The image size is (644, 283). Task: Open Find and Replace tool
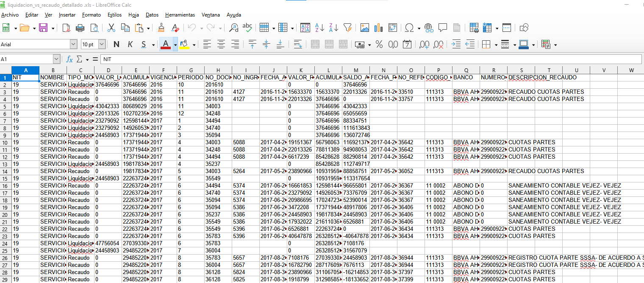(233, 28)
